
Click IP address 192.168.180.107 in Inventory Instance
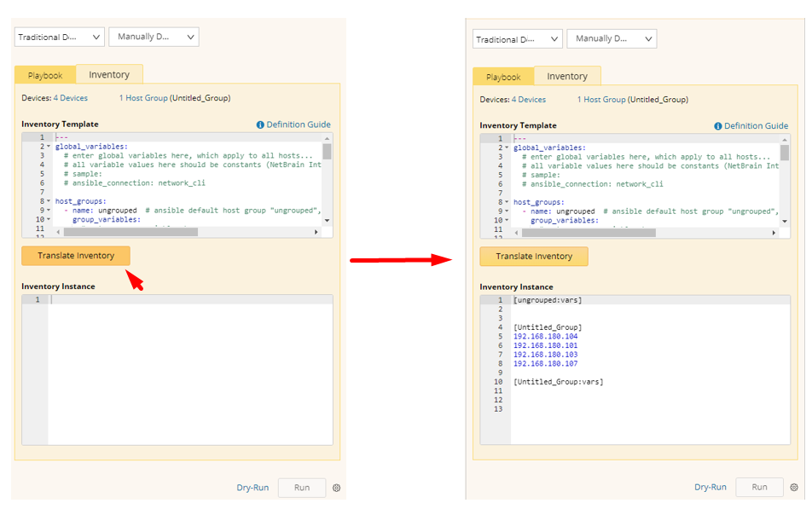point(545,363)
